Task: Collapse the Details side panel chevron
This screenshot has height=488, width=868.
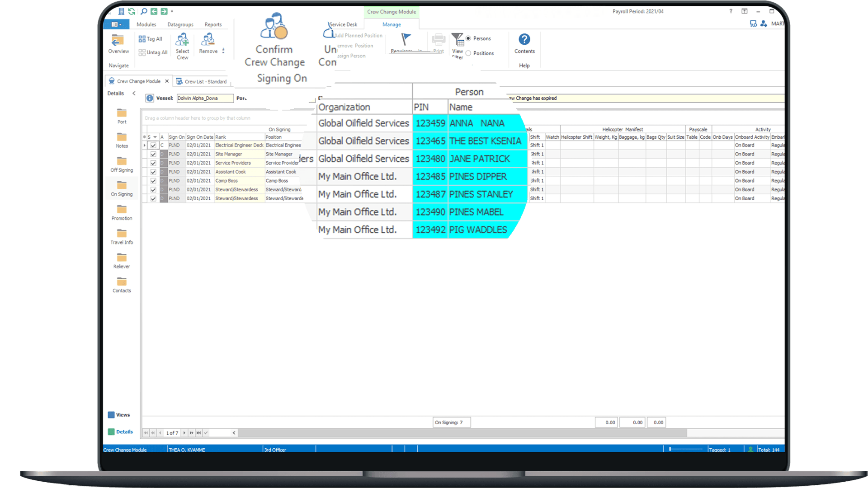Action: click(134, 94)
